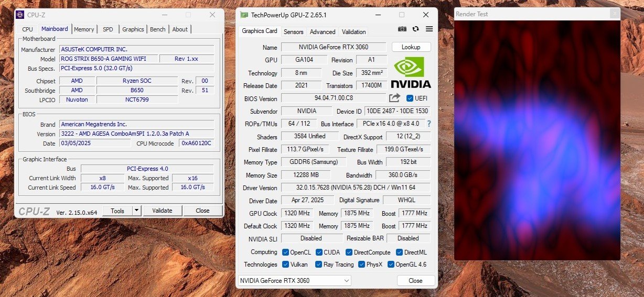Image resolution: width=644 pixels, height=297 pixels.
Task: Click the ROG STRIX B650-A model field
Action: pos(109,59)
